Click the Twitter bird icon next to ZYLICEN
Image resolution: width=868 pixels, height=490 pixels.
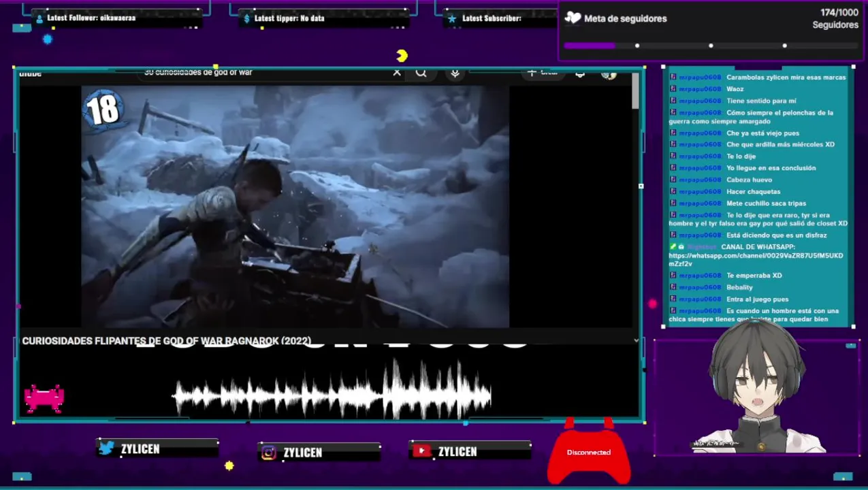[x=106, y=448]
